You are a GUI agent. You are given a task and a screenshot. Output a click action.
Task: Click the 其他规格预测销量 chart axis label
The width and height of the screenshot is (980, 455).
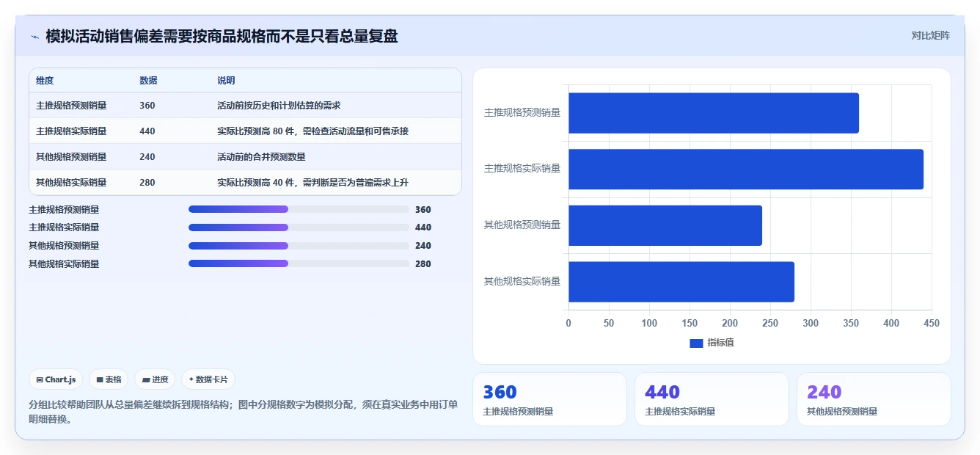(522, 225)
